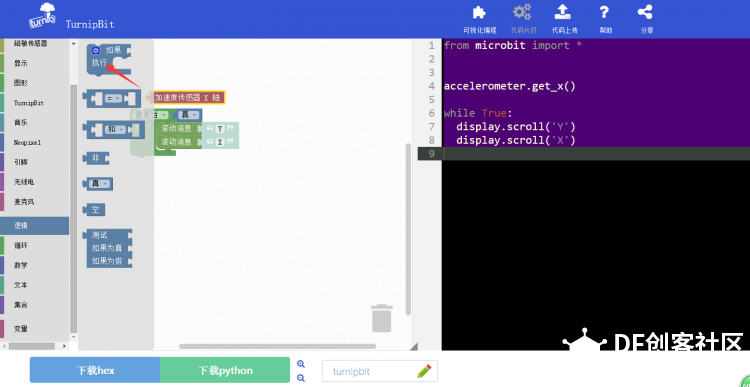Zoom in the block workspace

301,364
